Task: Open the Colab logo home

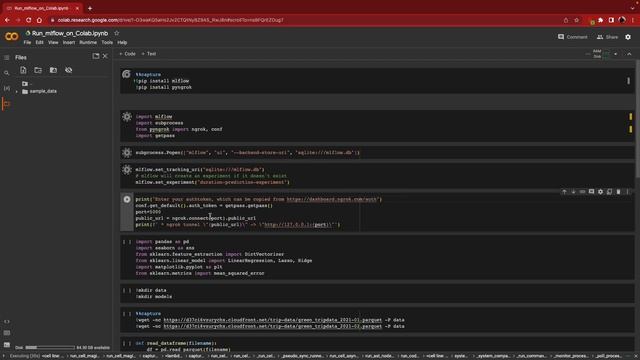Action: coord(11,37)
